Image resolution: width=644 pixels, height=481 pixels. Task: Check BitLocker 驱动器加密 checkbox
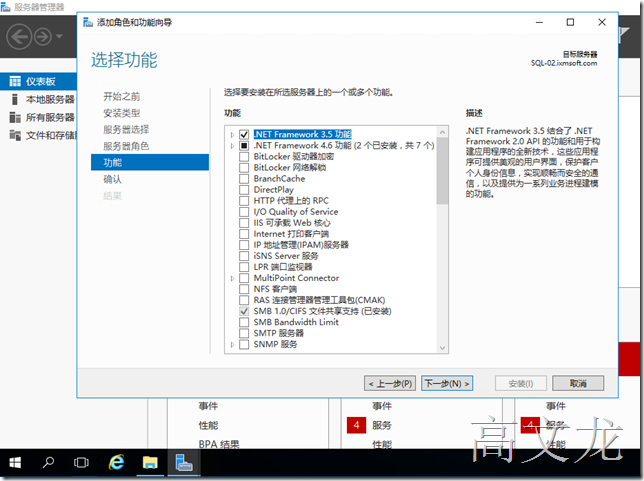(244, 157)
